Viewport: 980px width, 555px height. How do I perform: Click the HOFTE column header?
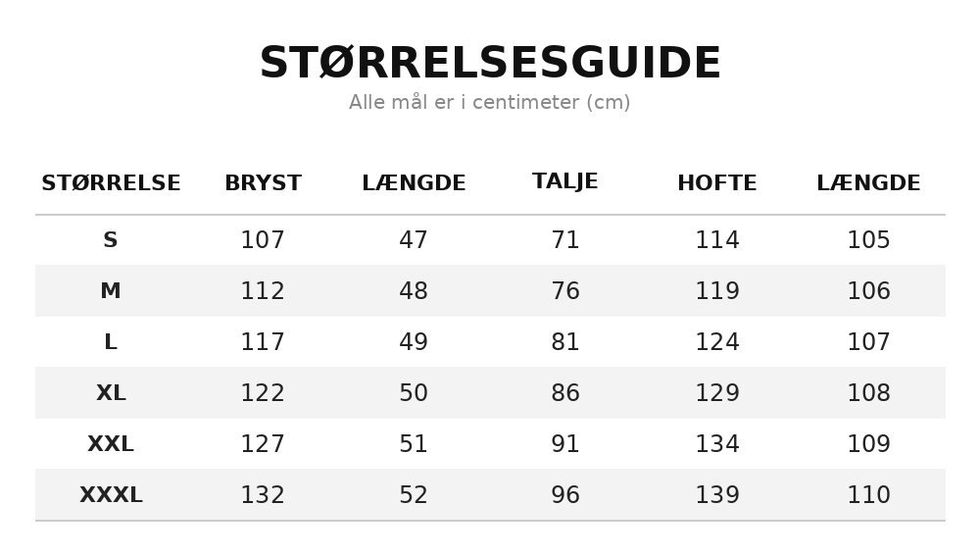click(x=717, y=183)
